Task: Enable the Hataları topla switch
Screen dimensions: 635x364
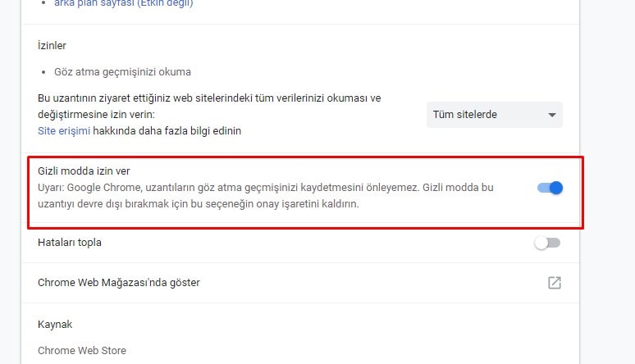Action: tap(547, 243)
